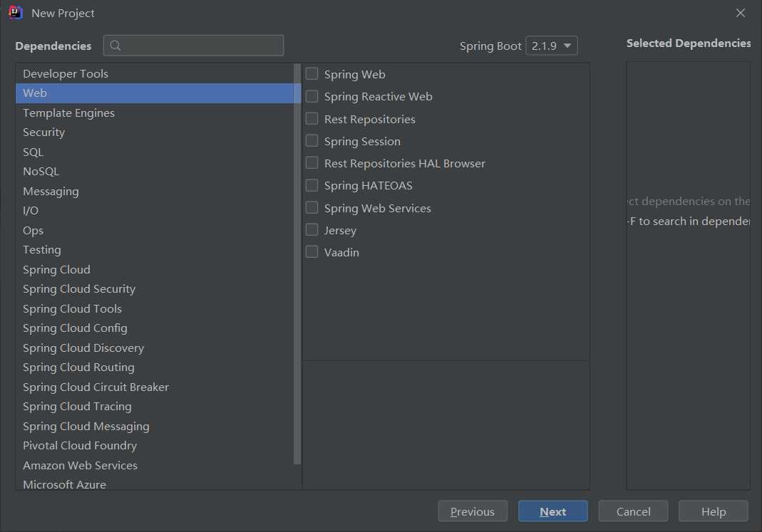
Task: Tick the Spring Web Services checkbox
Action: tap(312, 207)
